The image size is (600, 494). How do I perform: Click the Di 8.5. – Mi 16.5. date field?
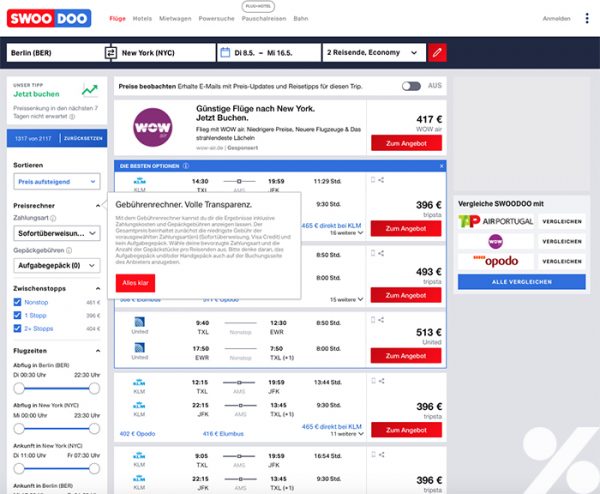pos(269,52)
